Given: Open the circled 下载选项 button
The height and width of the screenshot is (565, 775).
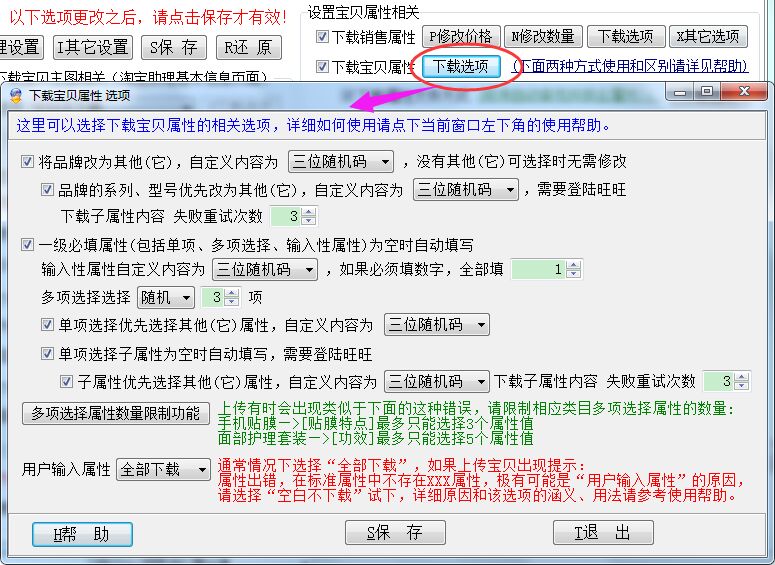Looking at the screenshot, I should pyautogui.click(x=461, y=67).
